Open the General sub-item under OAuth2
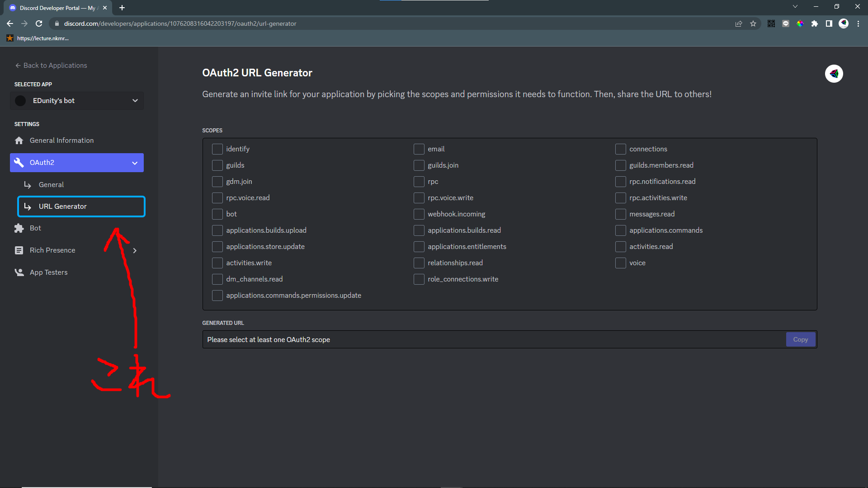Image resolution: width=868 pixels, height=488 pixels. 51,185
